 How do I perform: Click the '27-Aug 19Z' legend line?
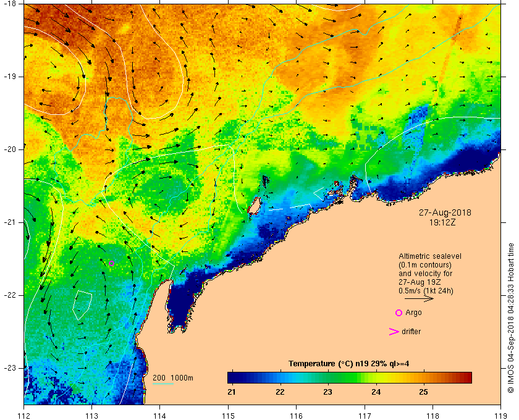point(420,282)
